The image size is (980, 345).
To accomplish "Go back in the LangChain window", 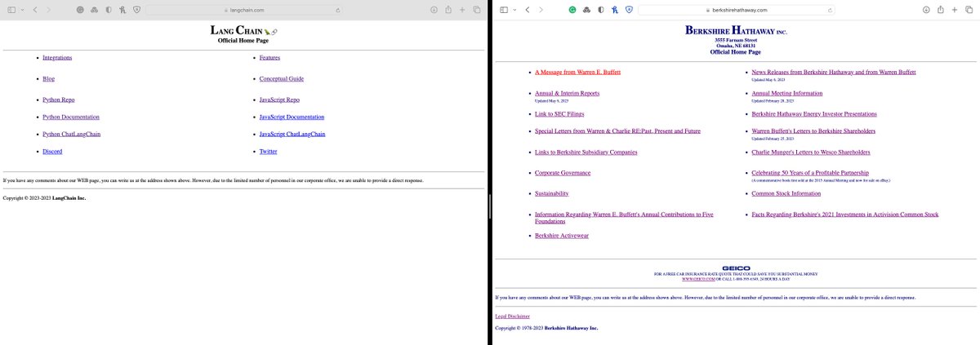I will click(35, 10).
